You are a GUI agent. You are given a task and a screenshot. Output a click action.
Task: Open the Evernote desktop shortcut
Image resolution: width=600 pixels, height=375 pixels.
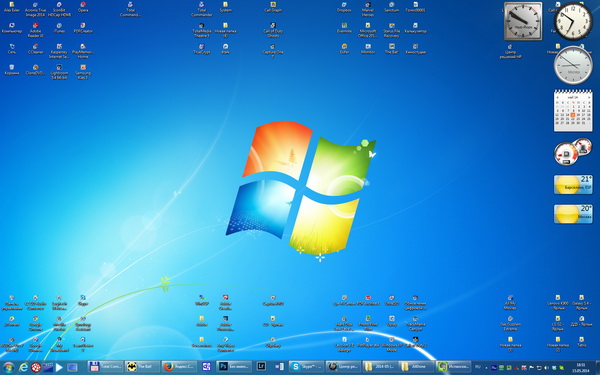[344, 28]
